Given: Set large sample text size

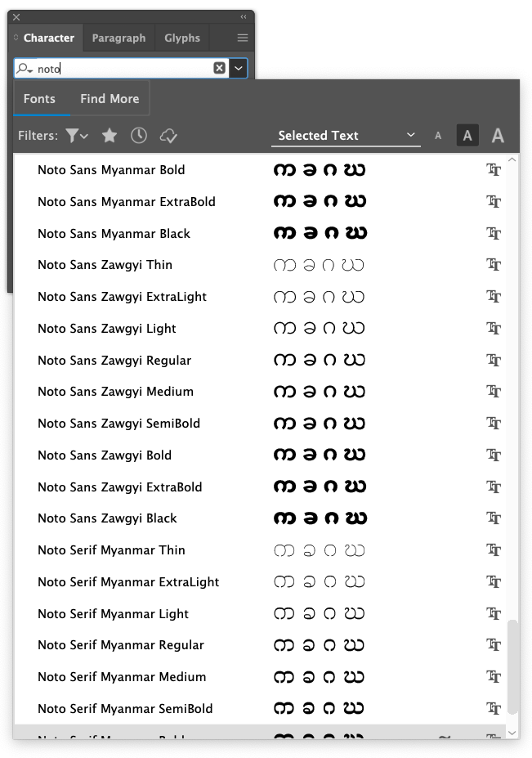Looking at the screenshot, I should click(498, 136).
